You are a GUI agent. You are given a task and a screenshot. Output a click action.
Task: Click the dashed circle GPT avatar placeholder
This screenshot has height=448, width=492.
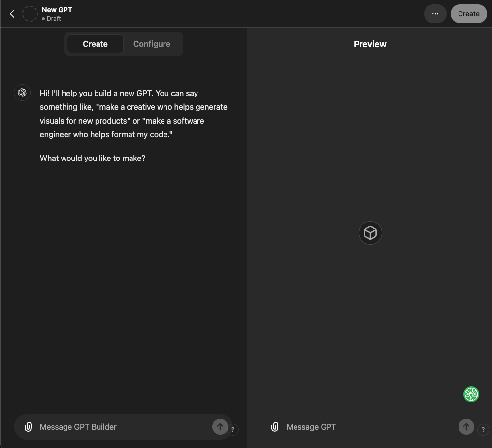click(30, 14)
